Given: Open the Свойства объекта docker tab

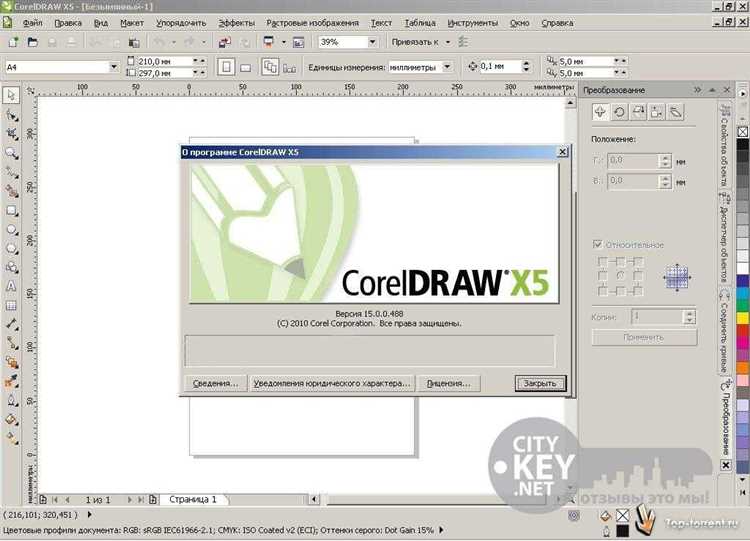Looking at the screenshot, I should coord(725,146).
